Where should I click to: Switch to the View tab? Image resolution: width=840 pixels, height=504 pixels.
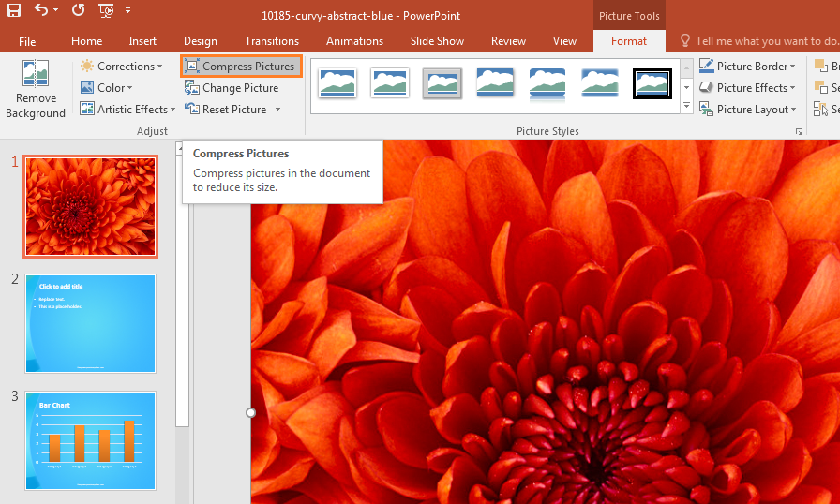564,41
